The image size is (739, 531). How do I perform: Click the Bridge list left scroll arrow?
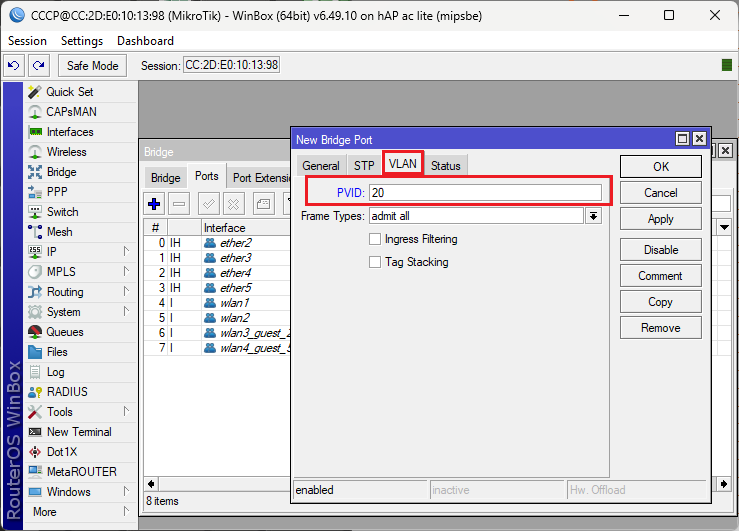tap(151, 483)
